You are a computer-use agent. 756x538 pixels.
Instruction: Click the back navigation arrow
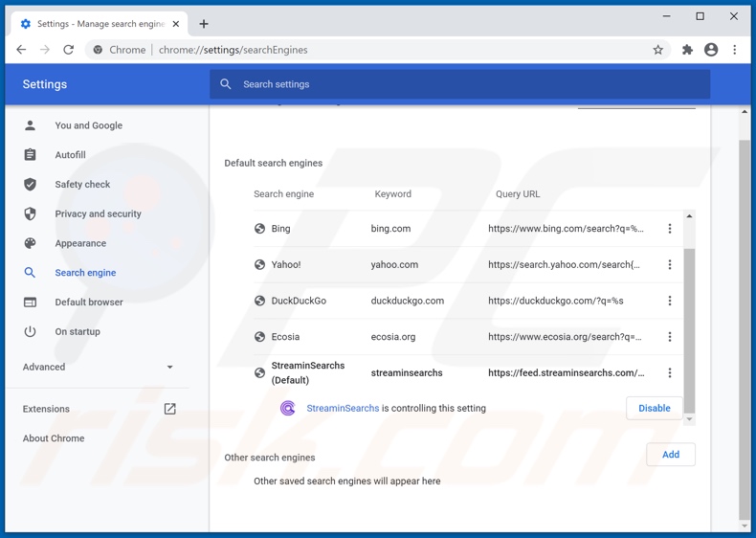point(21,50)
